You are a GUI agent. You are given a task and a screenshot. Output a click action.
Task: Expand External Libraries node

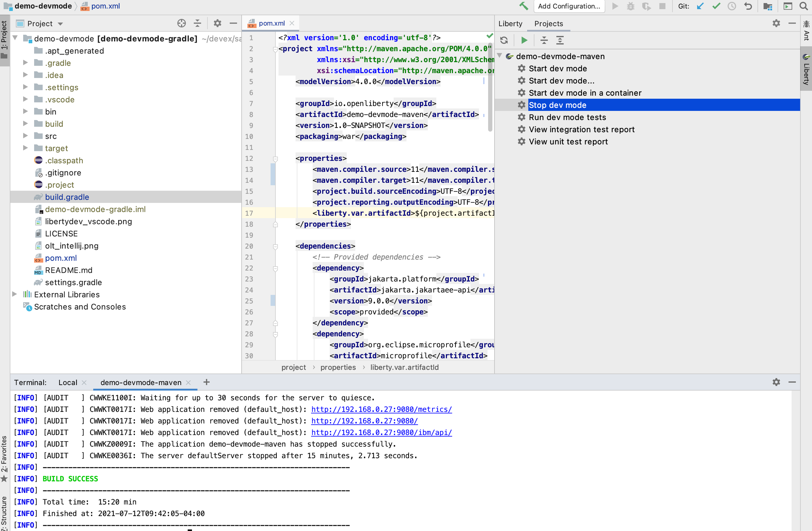pos(14,294)
